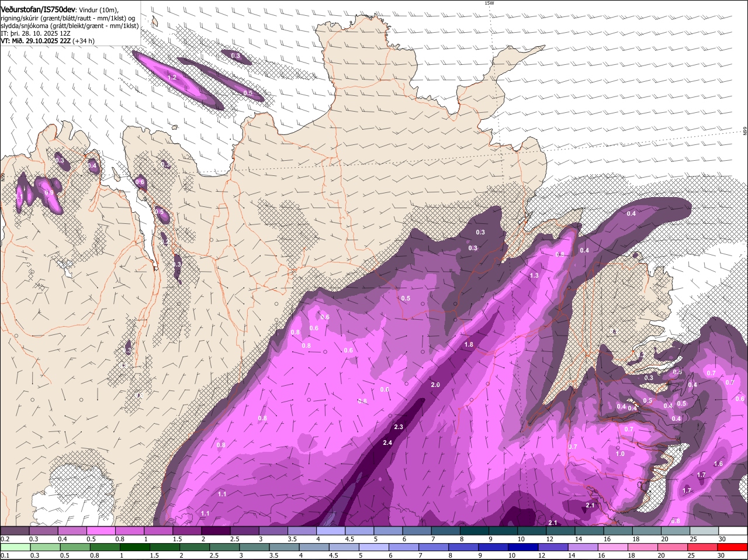The width and height of the screenshot is (748, 560).
Task: Select the bottom-row pink swatch labeled 20
Action: point(673,547)
